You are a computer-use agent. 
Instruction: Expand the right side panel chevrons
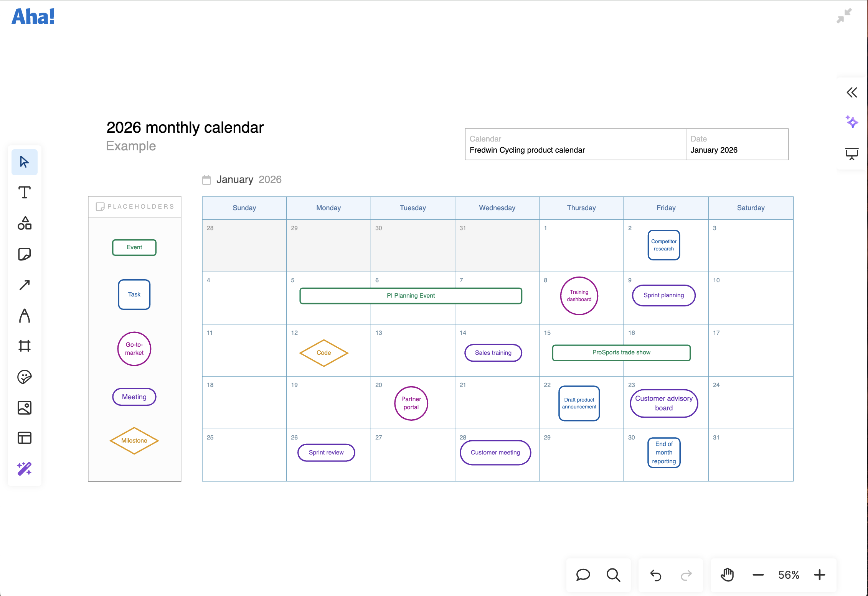click(851, 92)
